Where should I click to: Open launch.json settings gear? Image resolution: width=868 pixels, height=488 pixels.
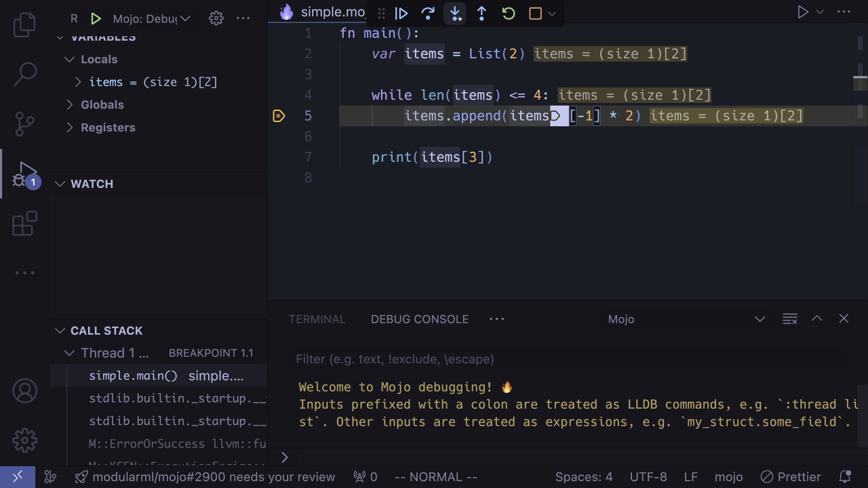[216, 18]
